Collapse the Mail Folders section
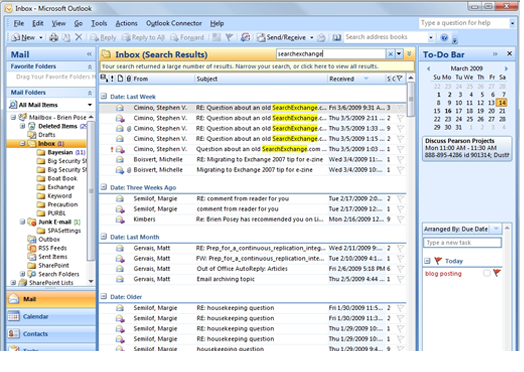 90,93
